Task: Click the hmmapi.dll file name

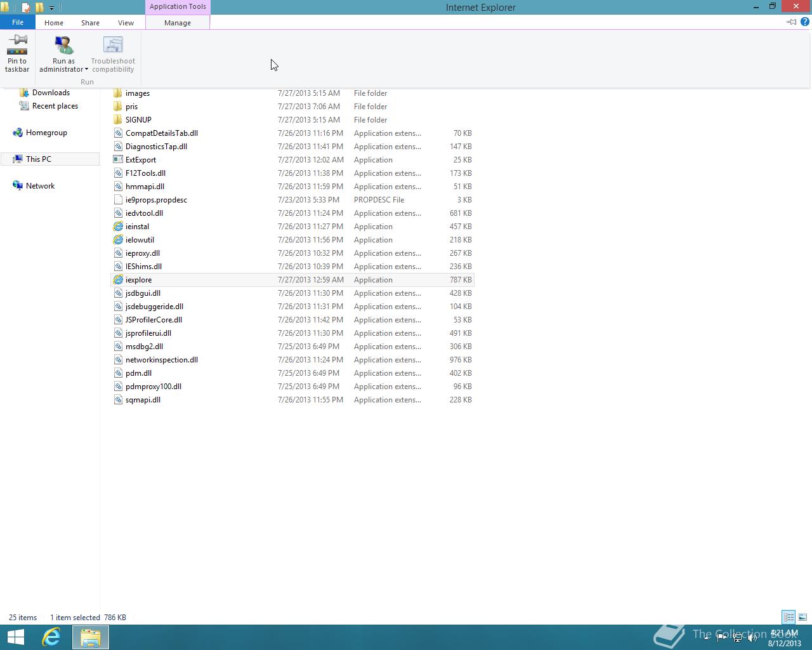Action: (x=145, y=187)
